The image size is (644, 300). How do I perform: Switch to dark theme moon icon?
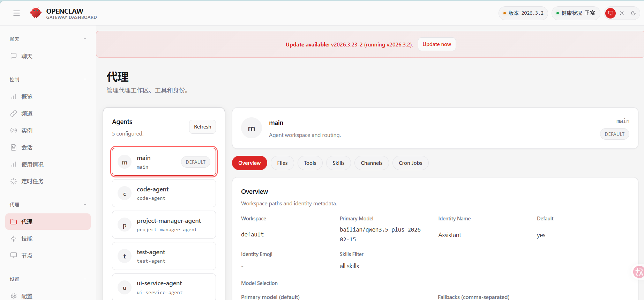pos(633,13)
